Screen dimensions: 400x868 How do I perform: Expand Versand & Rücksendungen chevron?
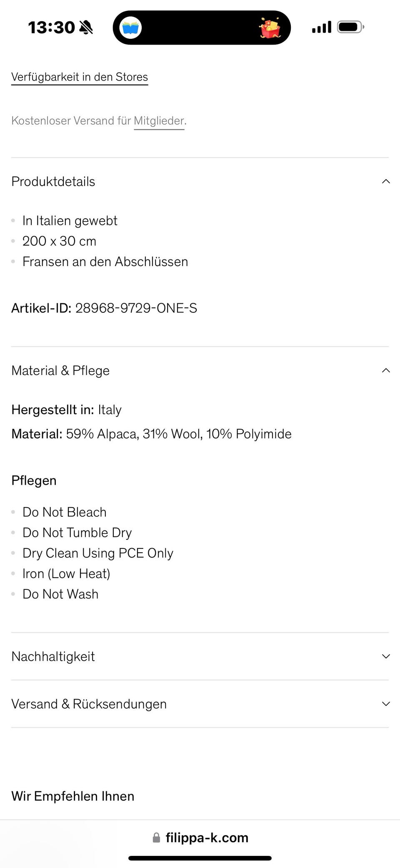click(386, 704)
